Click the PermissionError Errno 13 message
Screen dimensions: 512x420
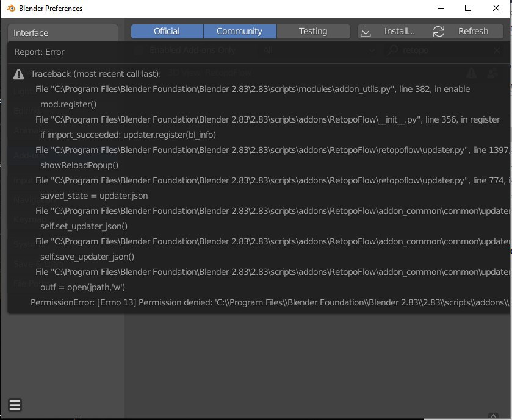pos(270,302)
